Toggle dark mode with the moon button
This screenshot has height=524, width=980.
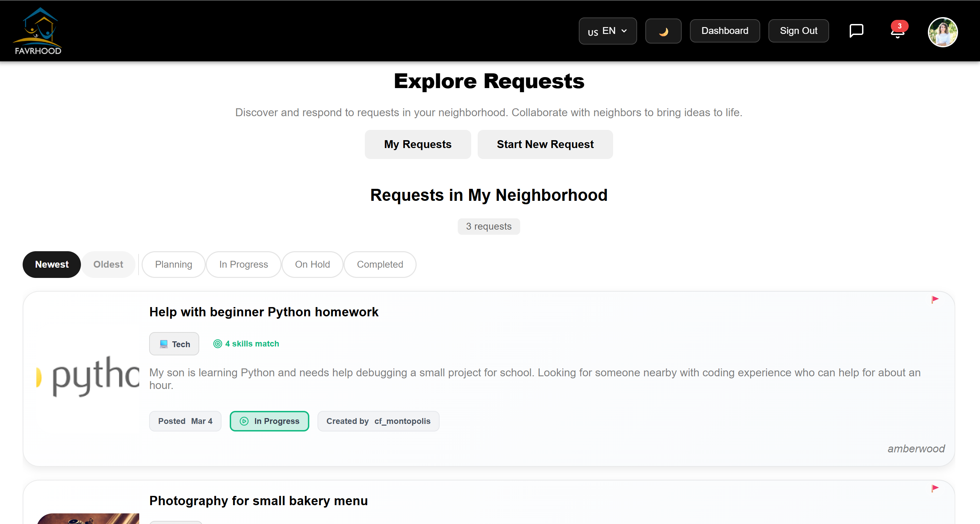(x=663, y=31)
